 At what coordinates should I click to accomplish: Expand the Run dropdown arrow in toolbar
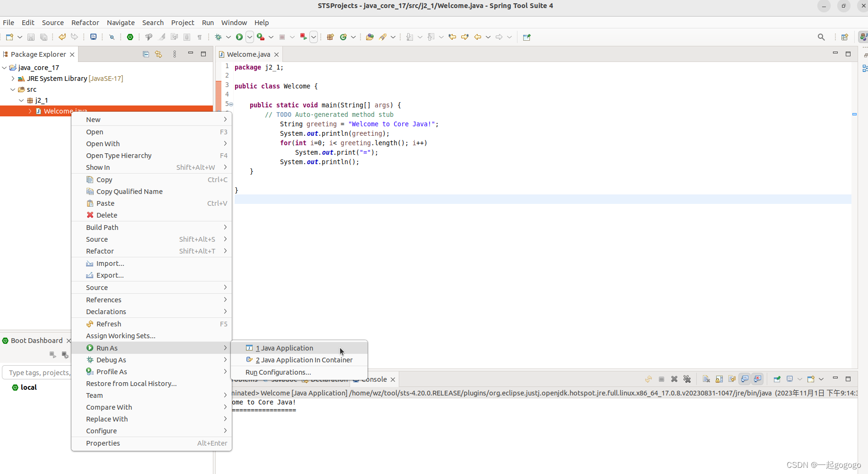pyautogui.click(x=249, y=37)
